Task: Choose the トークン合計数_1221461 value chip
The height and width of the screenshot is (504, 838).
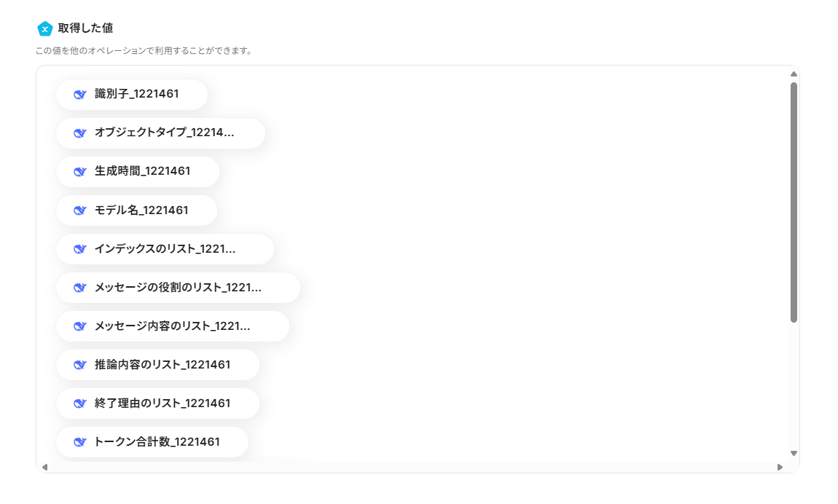Action: pos(157,442)
